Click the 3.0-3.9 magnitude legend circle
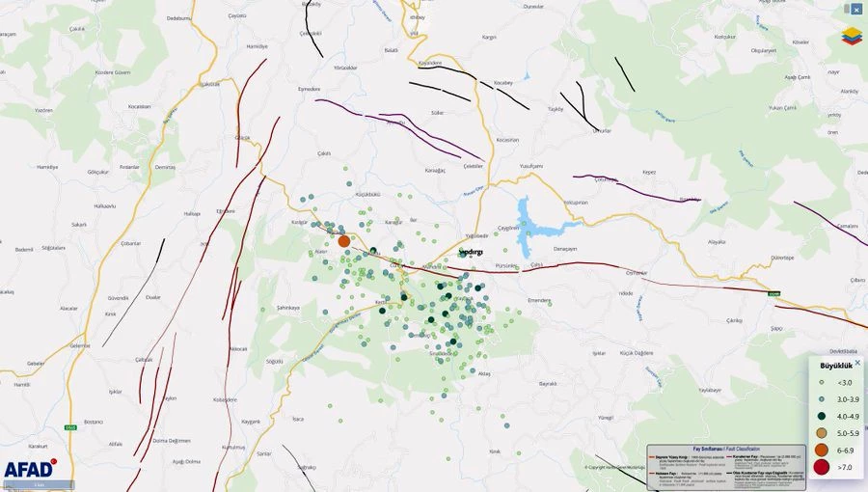The image size is (868, 492). pos(822,399)
